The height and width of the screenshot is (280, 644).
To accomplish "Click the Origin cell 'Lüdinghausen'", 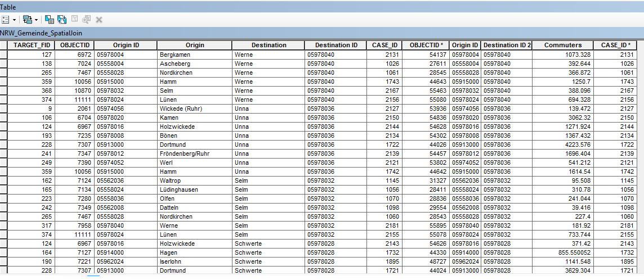I will tap(195, 189).
